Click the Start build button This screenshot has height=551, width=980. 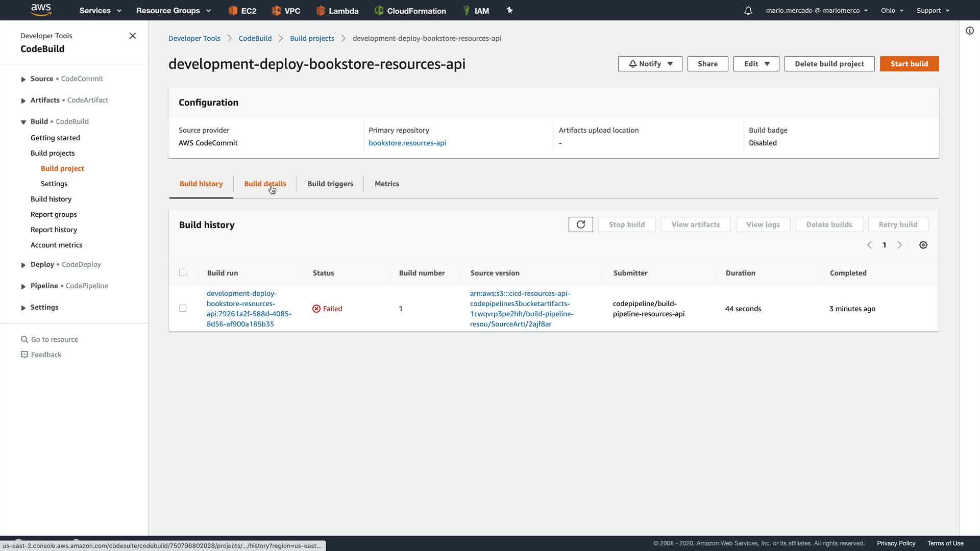909,64
